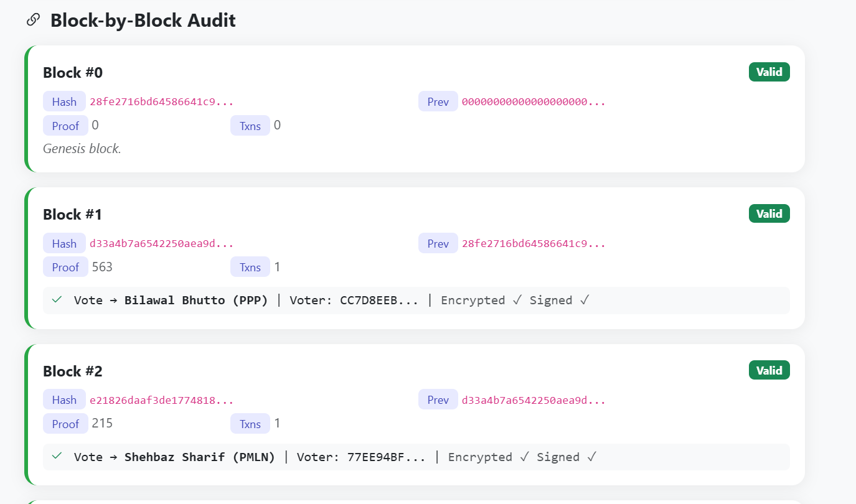Screen dimensions: 856x504
Task: Click the Hash label in Block #1
Action: click(x=64, y=244)
